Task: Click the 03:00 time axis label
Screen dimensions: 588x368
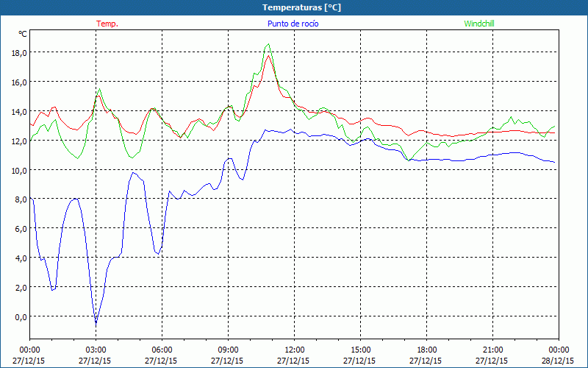Action: point(96,350)
